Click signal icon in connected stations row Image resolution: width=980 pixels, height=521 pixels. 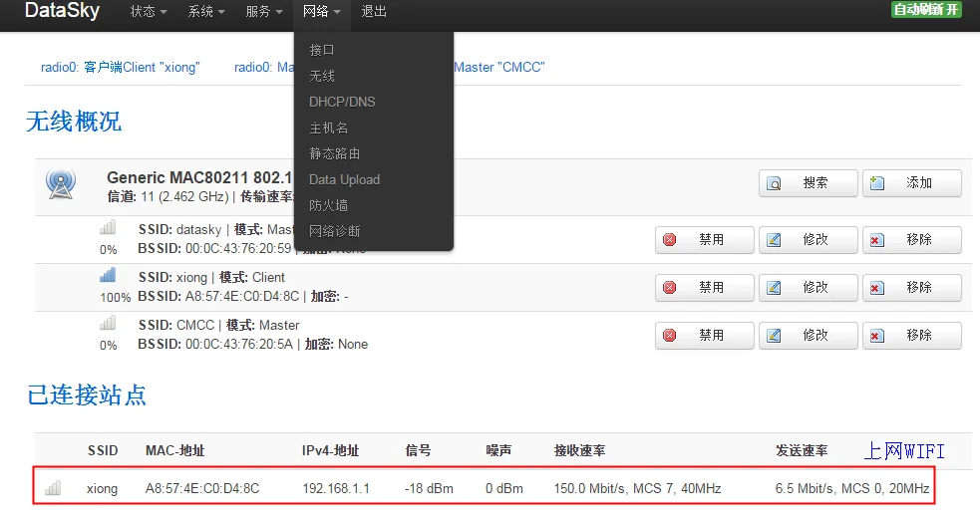[x=53, y=488]
